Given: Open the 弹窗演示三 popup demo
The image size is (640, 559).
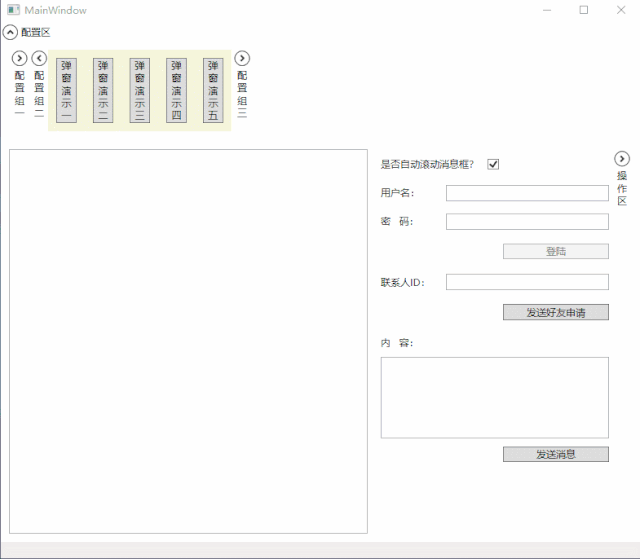Looking at the screenshot, I should (x=140, y=90).
